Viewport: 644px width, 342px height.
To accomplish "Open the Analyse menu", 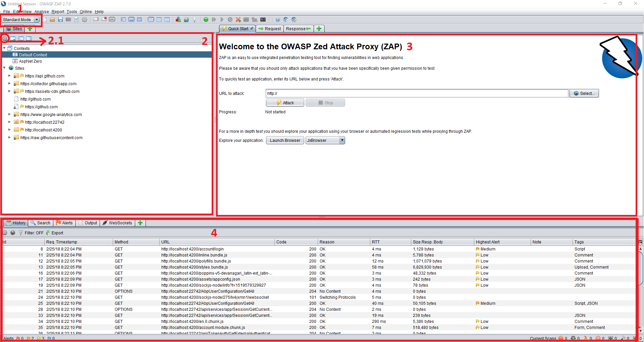I will coord(42,12).
